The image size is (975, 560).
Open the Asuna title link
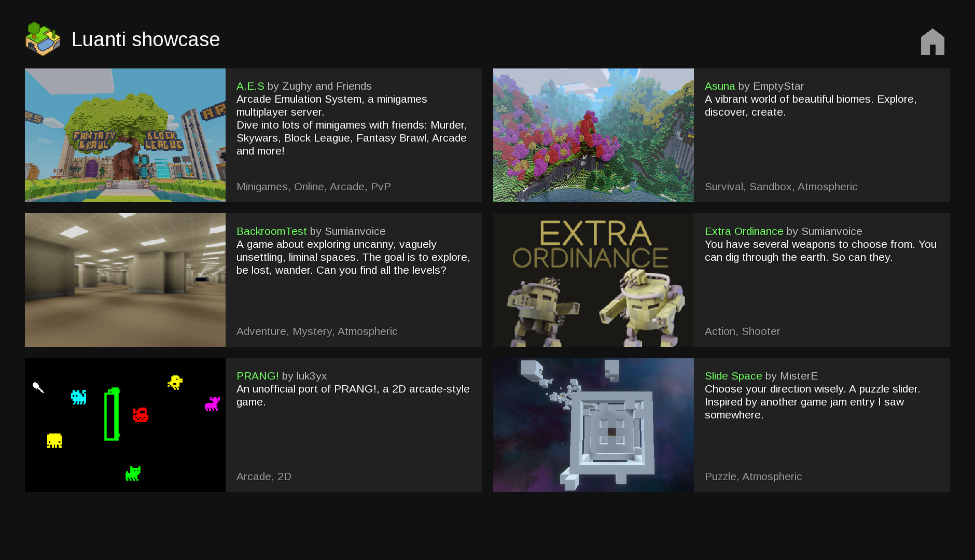click(x=719, y=86)
